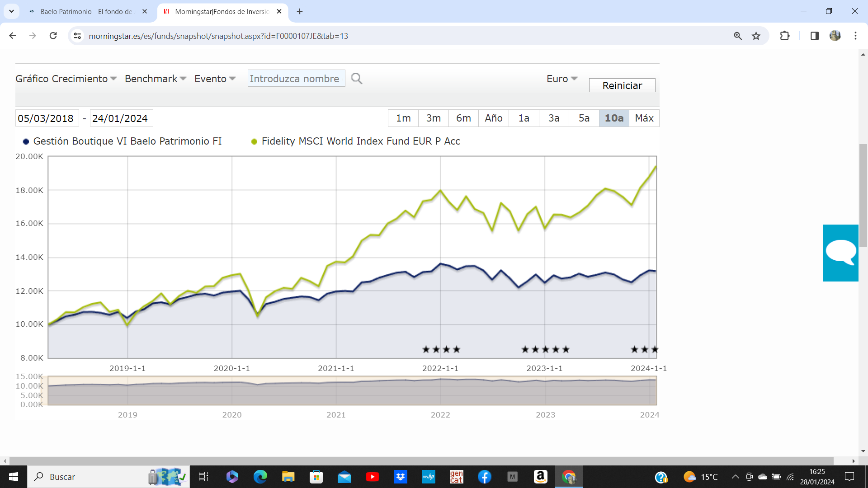Image resolution: width=868 pixels, height=488 pixels.
Task: Open Microsoft Store from taskbar
Action: click(316, 477)
